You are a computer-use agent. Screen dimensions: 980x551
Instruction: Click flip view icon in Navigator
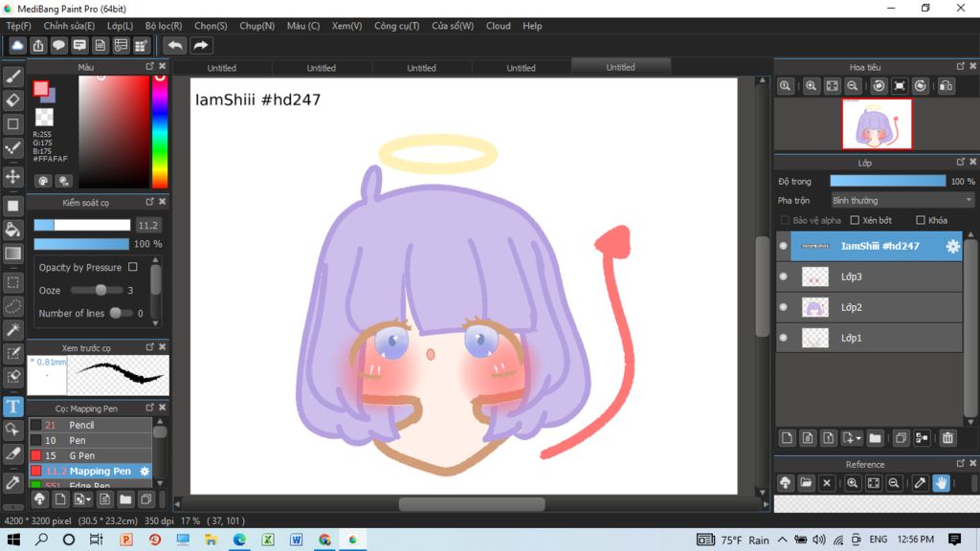(947, 86)
